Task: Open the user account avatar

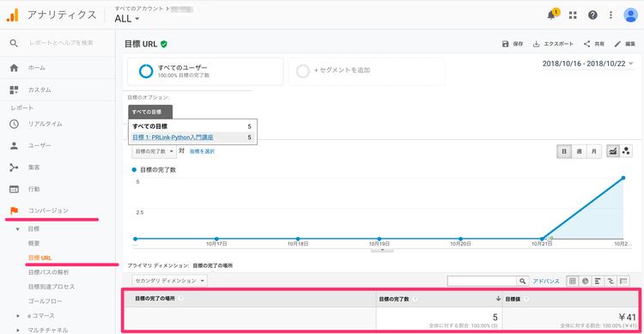Action: click(630, 15)
